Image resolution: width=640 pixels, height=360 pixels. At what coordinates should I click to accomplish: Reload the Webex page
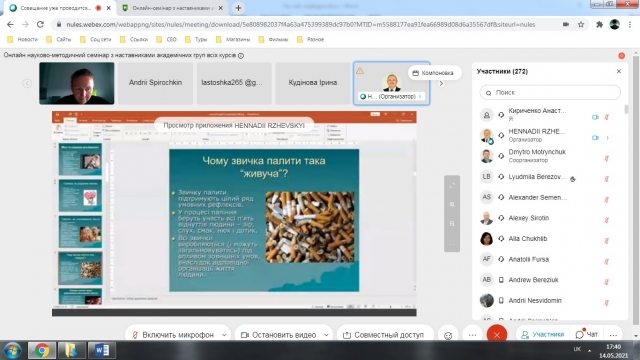click(40, 24)
